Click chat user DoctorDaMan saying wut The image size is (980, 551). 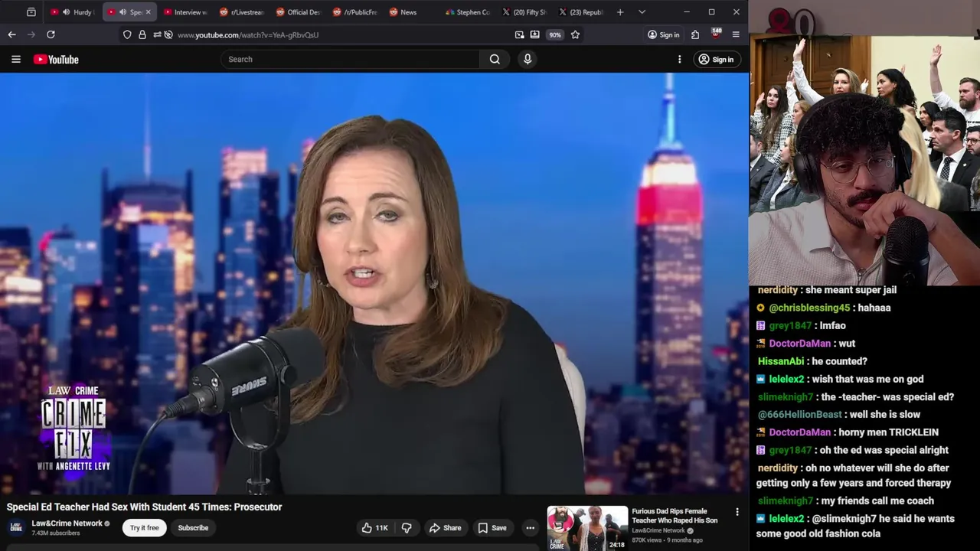(x=799, y=344)
